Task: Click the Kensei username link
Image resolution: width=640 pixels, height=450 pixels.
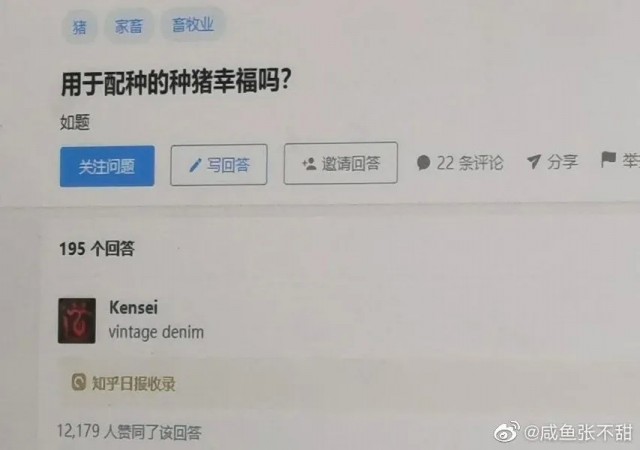Action: 133,307
